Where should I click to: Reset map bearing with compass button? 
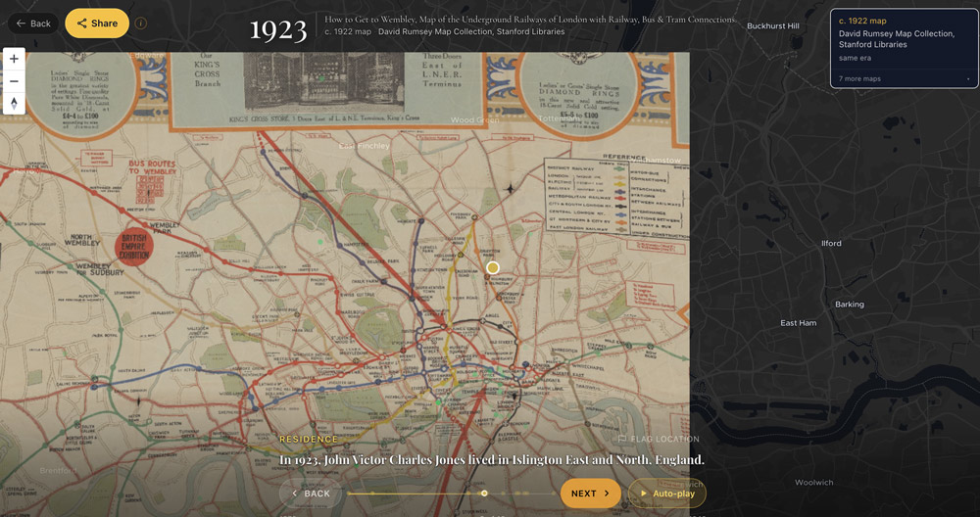click(14, 103)
